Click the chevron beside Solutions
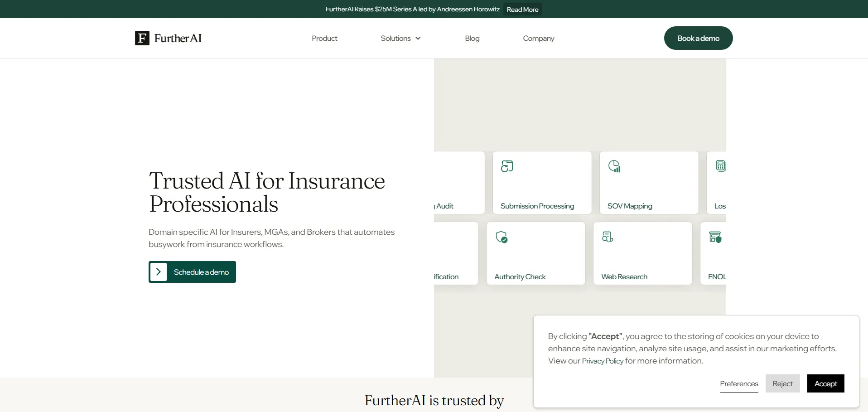The width and height of the screenshot is (868, 412). (x=418, y=39)
